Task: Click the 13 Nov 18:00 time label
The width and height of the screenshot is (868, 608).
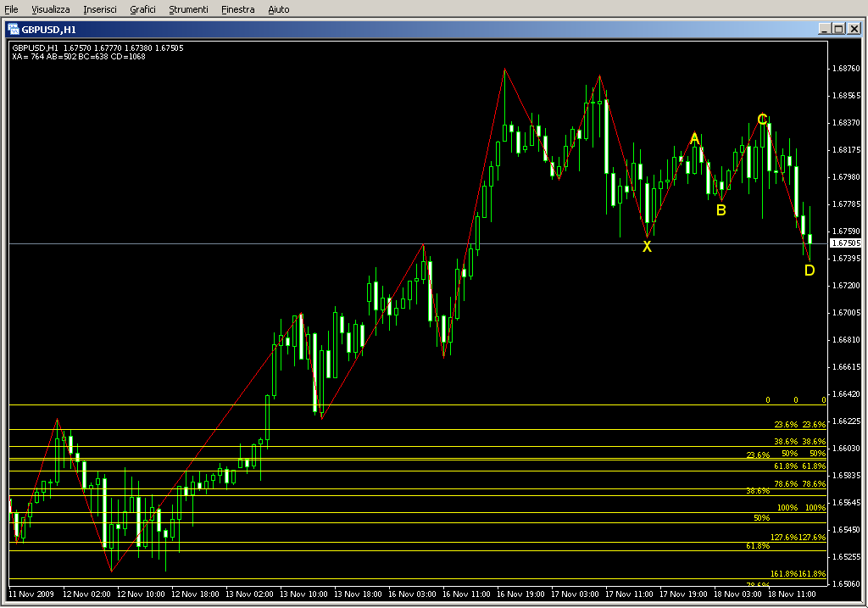Action: [358, 594]
